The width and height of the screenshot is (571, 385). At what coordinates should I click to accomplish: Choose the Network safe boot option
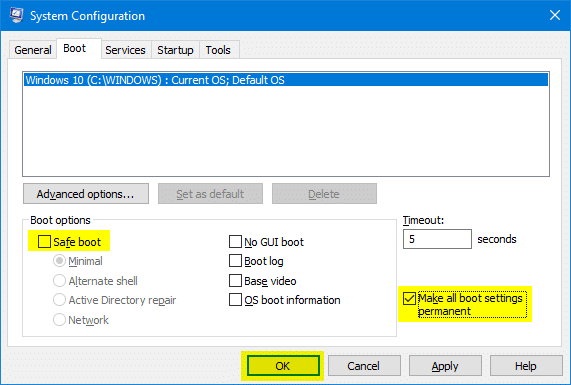pyautogui.click(x=59, y=319)
